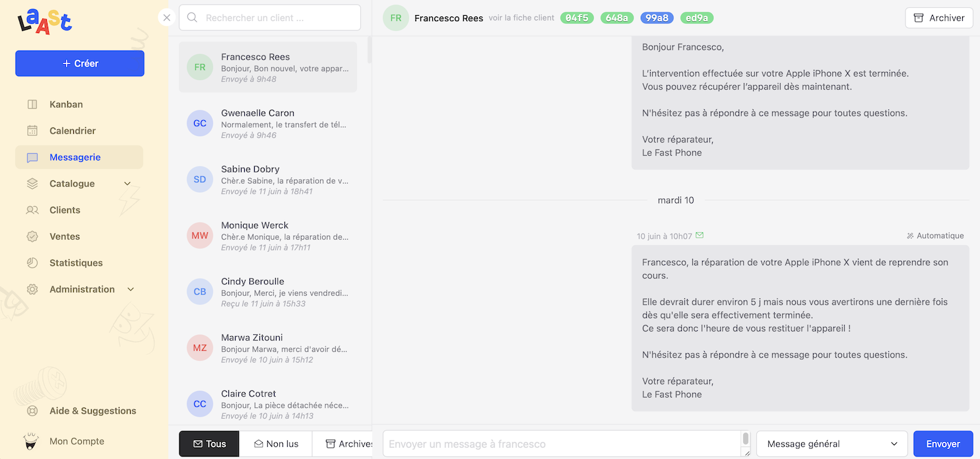
Task: Open Cindy Beroulle conversation
Action: [x=268, y=292]
